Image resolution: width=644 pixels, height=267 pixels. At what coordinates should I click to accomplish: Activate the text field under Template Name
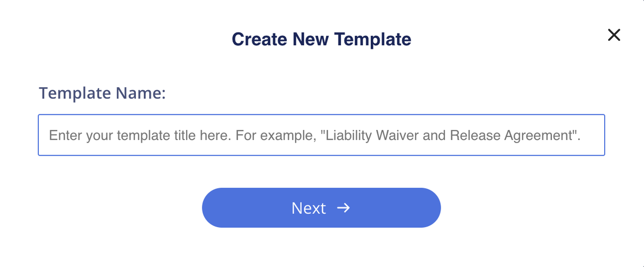(321, 135)
